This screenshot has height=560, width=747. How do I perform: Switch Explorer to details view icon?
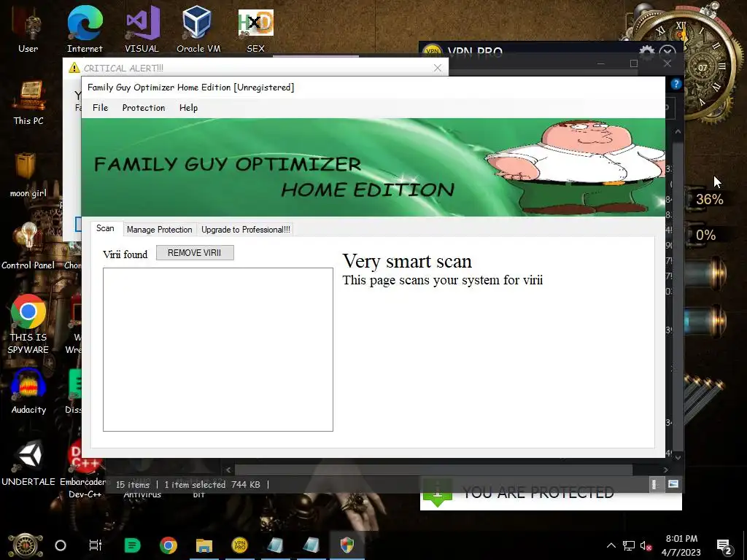(x=654, y=484)
